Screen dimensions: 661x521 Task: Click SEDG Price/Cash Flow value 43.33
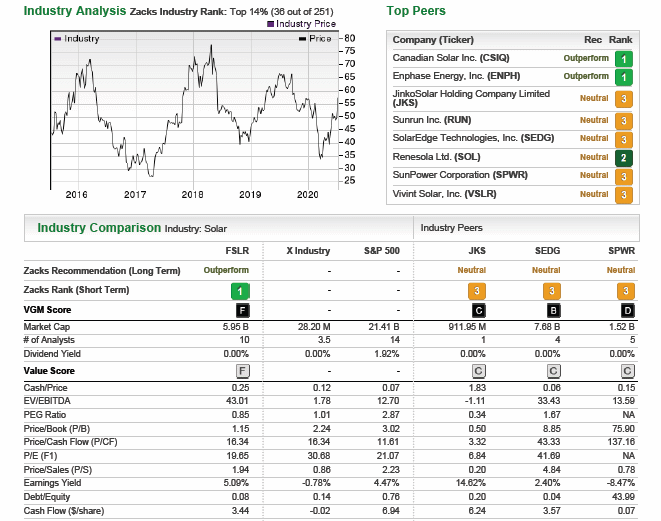click(548, 442)
